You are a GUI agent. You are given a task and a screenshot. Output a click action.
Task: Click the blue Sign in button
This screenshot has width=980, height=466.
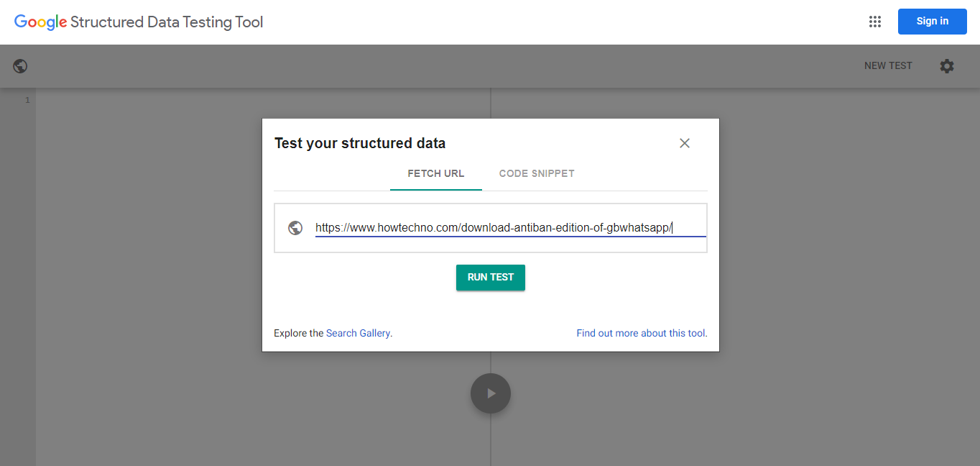coord(932,22)
